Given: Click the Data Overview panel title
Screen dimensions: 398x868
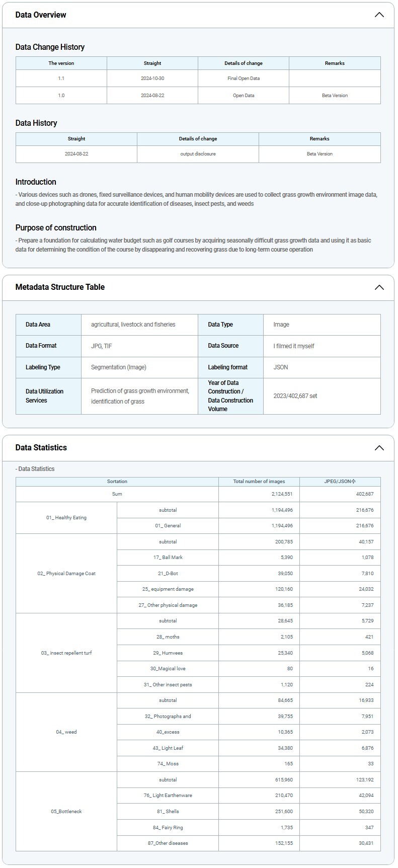Looking at the screenshot, I should (x=41, y=15).
